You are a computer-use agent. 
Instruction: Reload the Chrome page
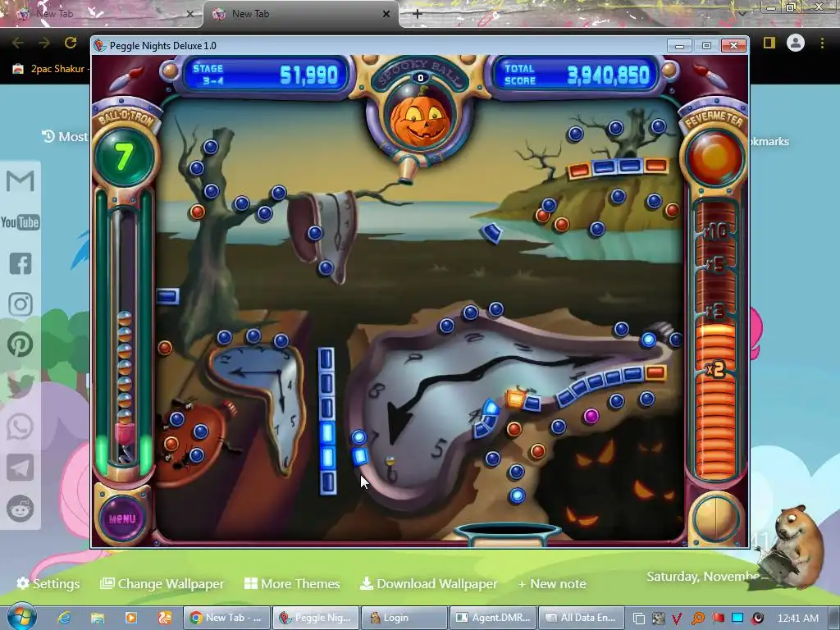(x=71, y=43)
